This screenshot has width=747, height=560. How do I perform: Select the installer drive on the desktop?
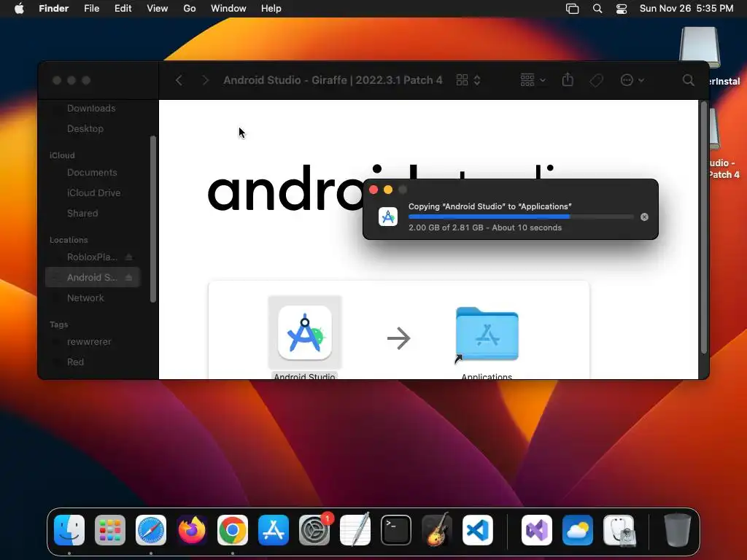click(701, 47)
